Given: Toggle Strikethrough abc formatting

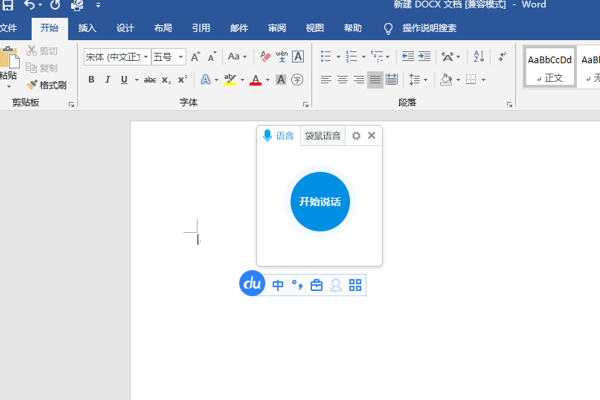Looking at the screenshot, I should 150,80.
